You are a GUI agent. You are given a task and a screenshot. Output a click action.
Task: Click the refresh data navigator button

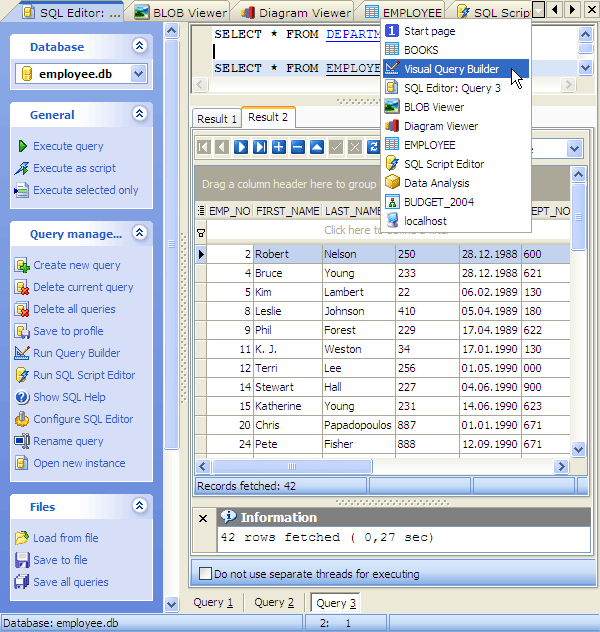[373, 147]
